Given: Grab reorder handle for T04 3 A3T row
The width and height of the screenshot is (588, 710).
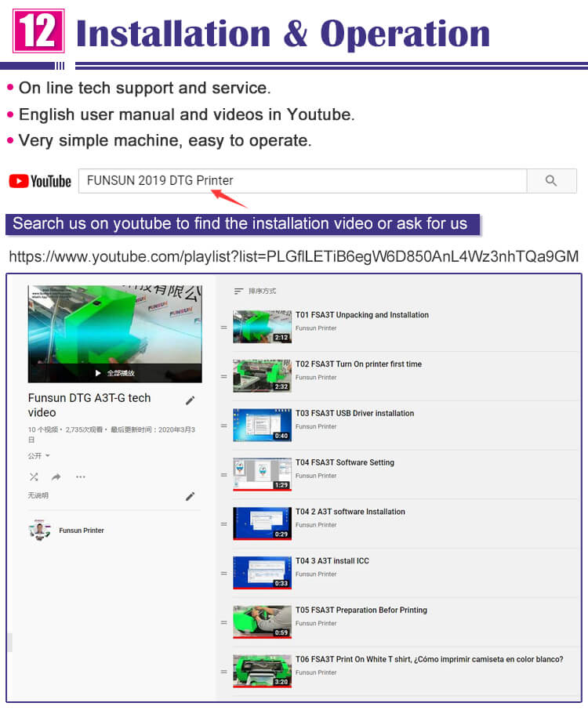Looking at the screenshot, I should (223, 574).
